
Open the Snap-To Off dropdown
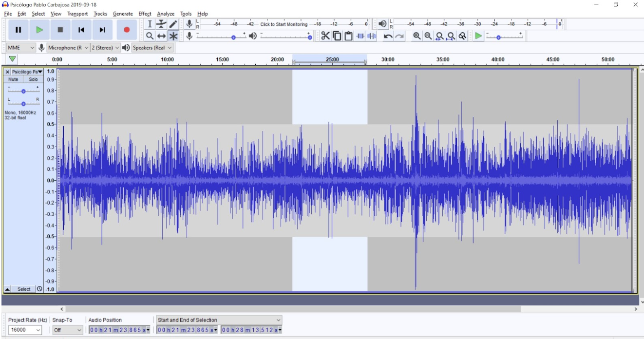tap(68, 330)
